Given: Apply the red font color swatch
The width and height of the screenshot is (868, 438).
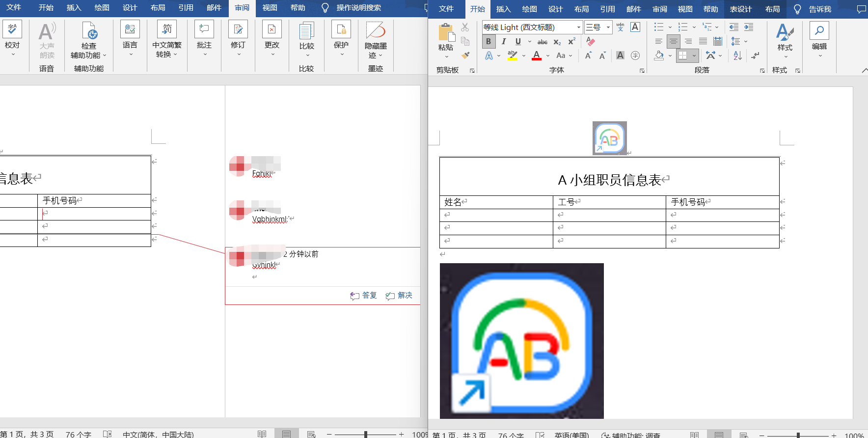Looking at the screenshot, I should coord(537,55).
